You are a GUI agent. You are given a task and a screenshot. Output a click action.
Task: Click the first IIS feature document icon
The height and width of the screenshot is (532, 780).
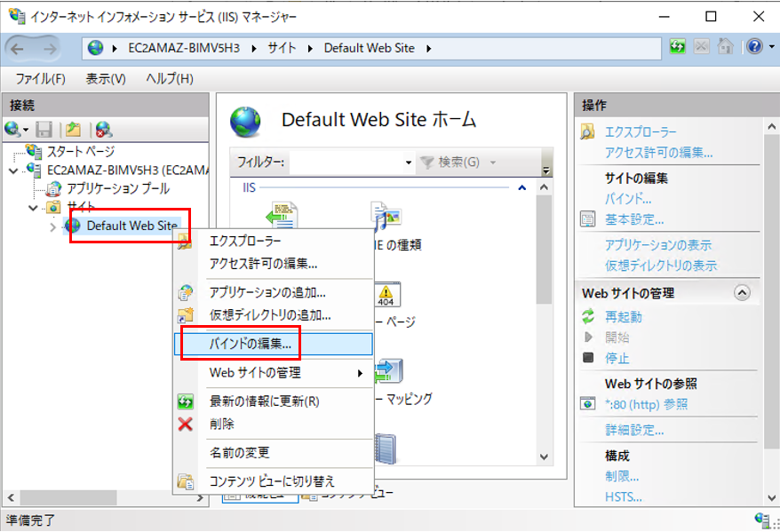click(282, 215)
